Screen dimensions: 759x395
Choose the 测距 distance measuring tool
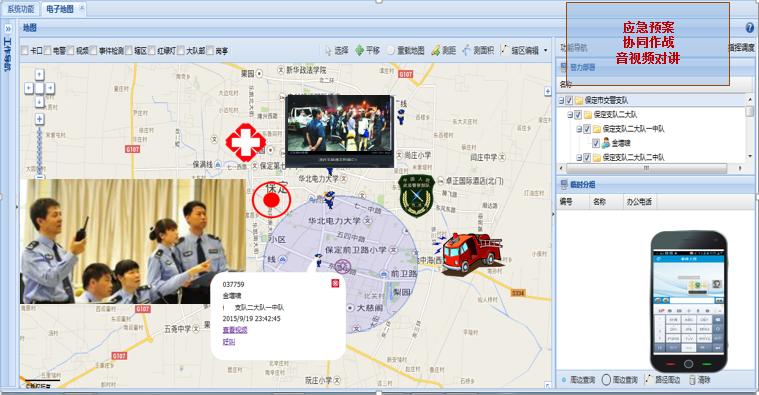point(443,50)
